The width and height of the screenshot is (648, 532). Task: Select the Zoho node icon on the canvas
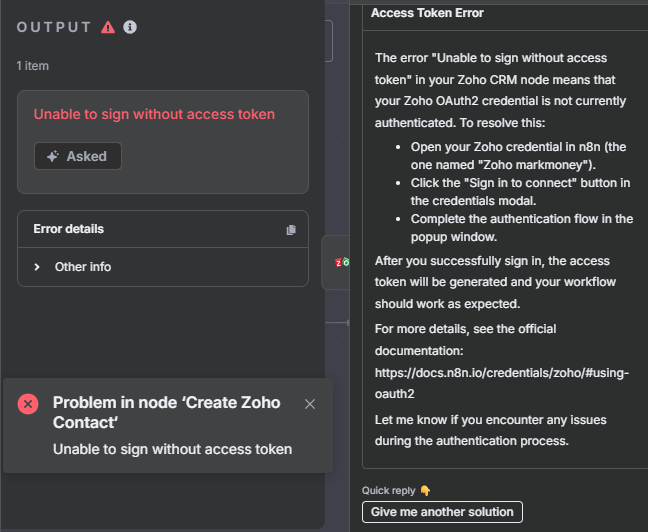click(x=342, y=262)
